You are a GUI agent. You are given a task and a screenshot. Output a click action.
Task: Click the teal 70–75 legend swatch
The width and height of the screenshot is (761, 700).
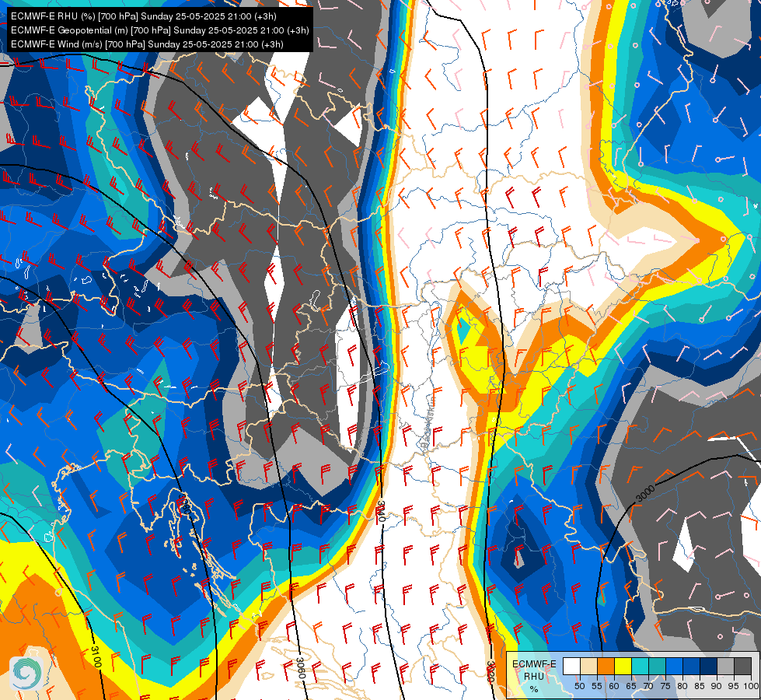(657, 666)
